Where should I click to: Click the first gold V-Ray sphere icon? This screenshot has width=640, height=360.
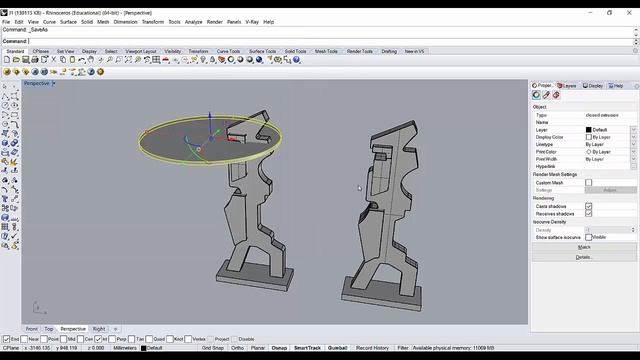coord(7,72)
